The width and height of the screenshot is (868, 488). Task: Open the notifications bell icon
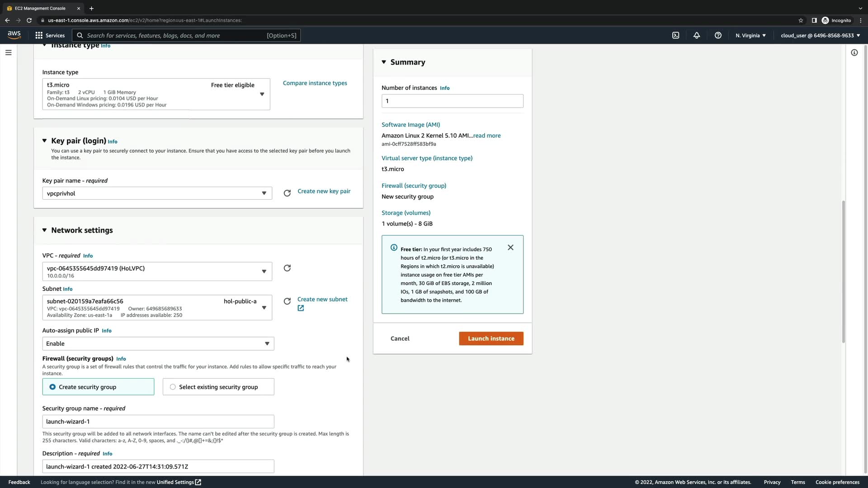coord(697,35)
